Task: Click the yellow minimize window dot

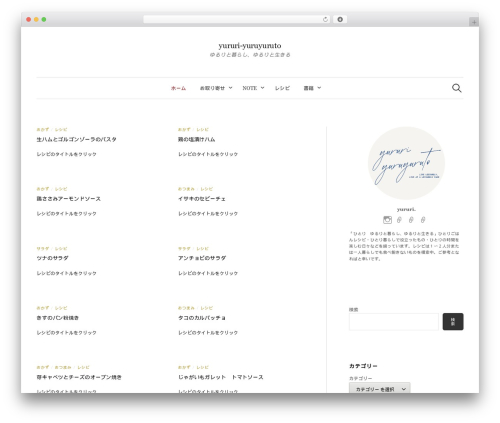Action: 36,19
